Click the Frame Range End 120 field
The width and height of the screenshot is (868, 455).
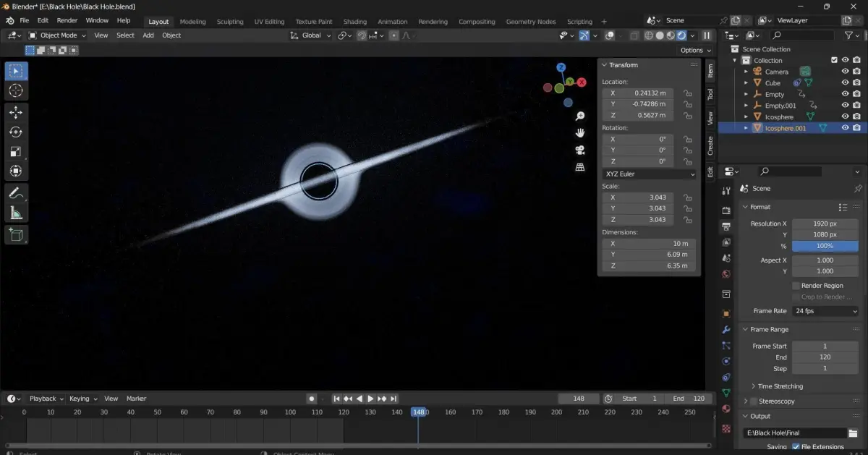(825, 357)
